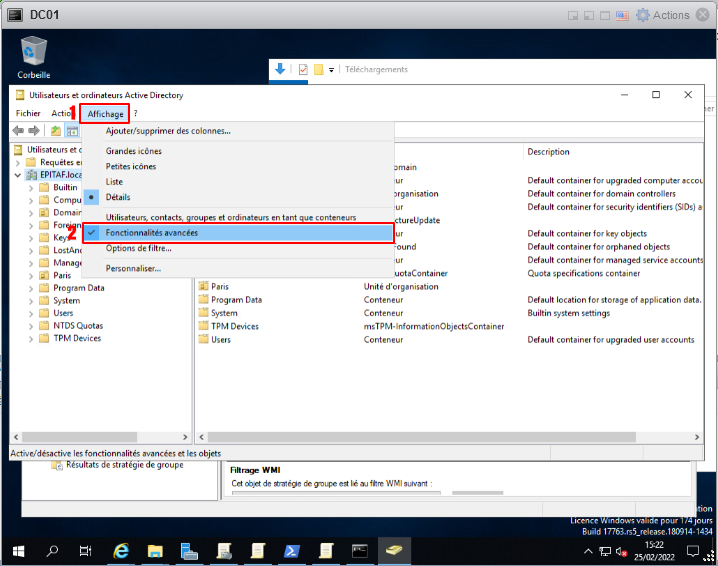Screen dimensions: 718x566
Task: Click the up-one-level folder toolbar icon
Action: point(56,131)
